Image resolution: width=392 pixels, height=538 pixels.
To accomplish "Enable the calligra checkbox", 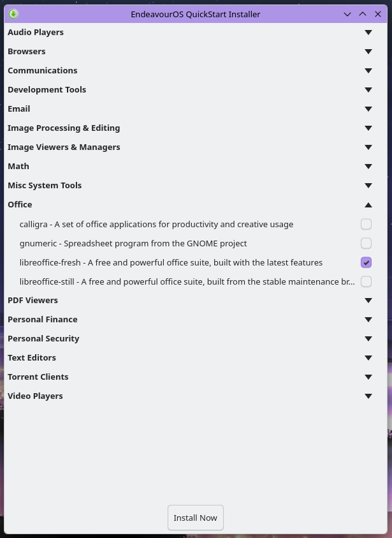I will click(366, 224).
